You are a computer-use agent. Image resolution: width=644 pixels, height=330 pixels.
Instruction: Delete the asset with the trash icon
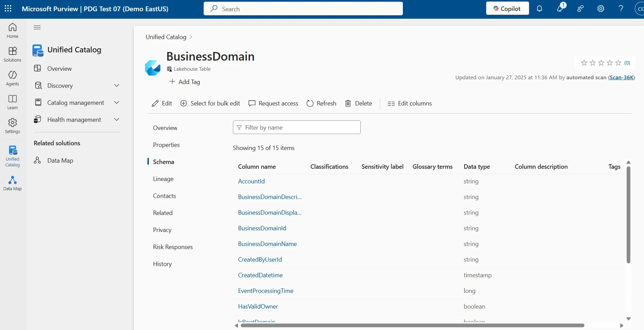359,103
